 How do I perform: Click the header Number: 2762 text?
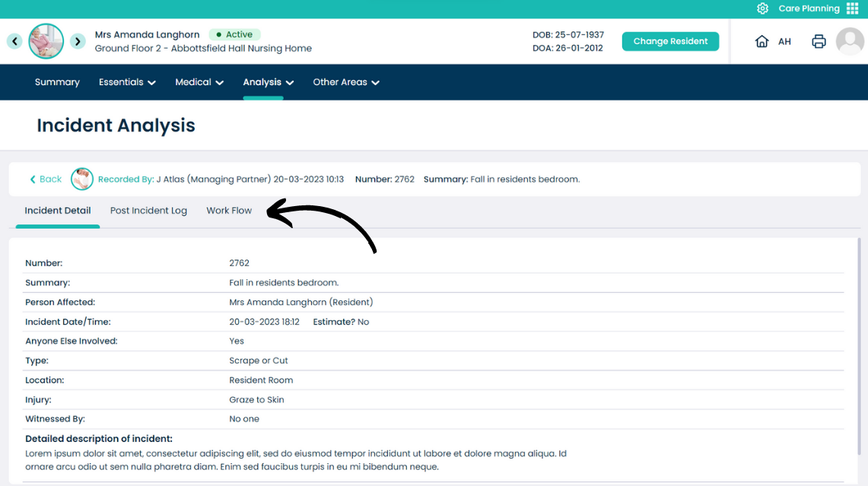385,179
